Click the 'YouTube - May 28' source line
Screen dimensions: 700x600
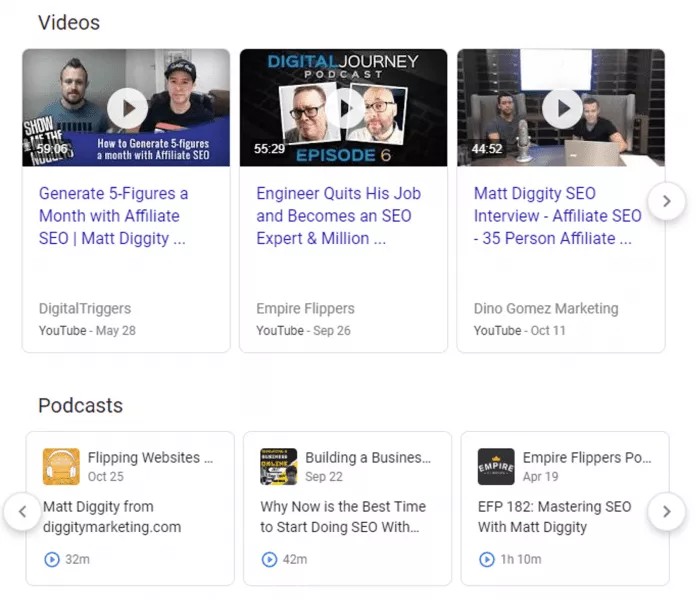[x=87, y=331]
